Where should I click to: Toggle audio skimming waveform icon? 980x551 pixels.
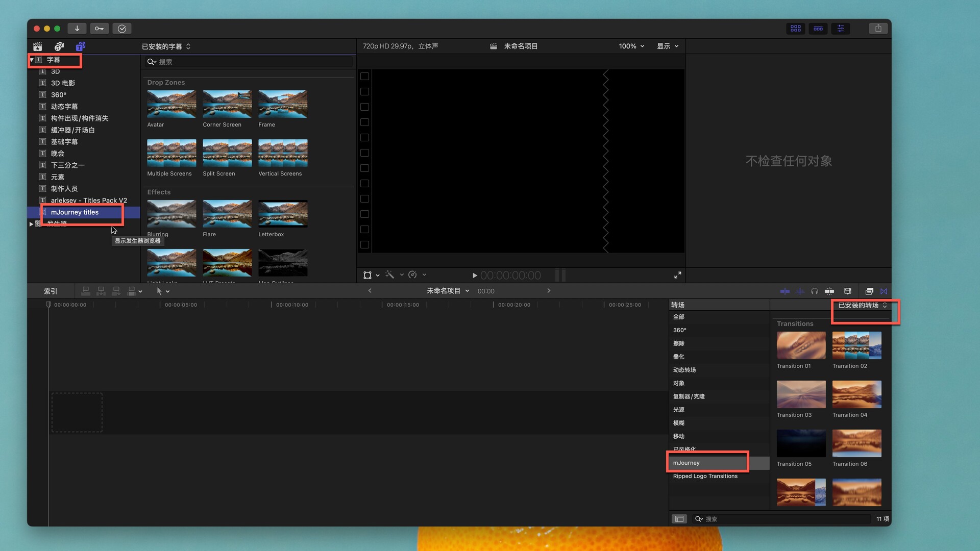pos(800,291)
